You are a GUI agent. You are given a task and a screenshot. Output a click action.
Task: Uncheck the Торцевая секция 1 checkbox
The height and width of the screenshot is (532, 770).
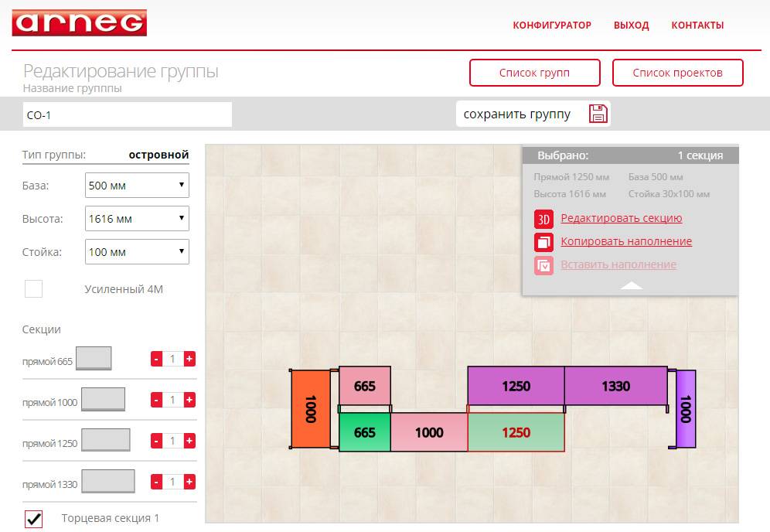pyautogui.click(x=33, y=519)
